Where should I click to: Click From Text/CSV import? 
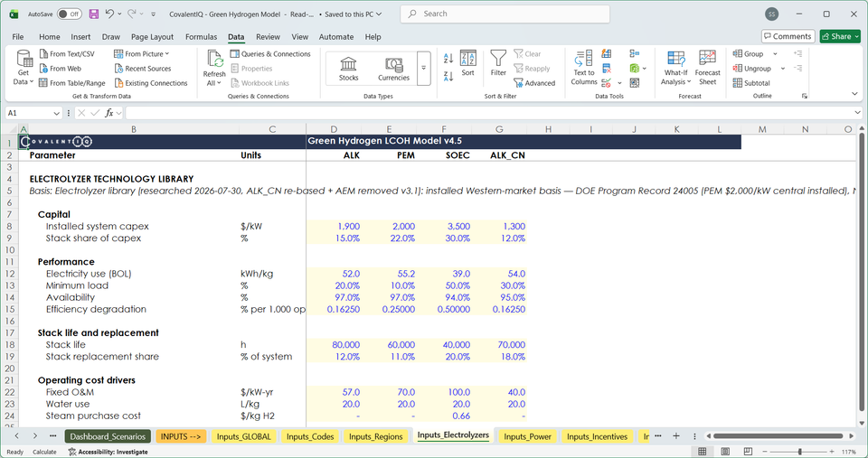coord(67,53)
